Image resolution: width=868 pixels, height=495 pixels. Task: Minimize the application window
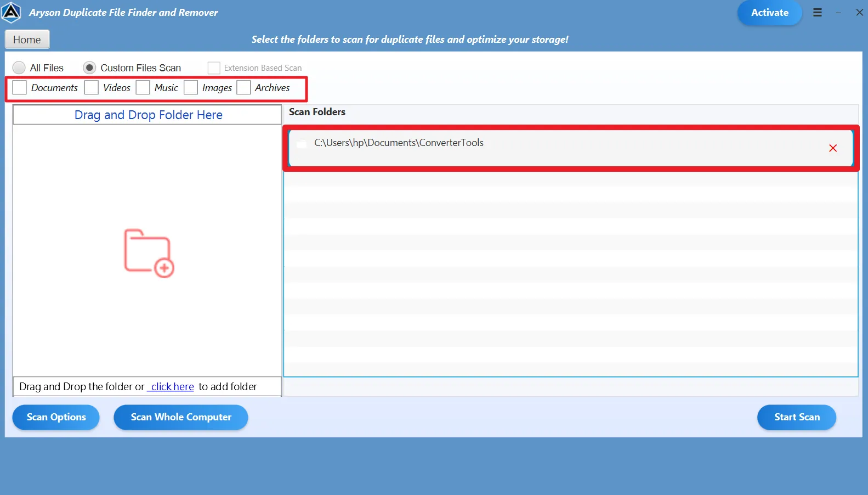click(838, 13)
